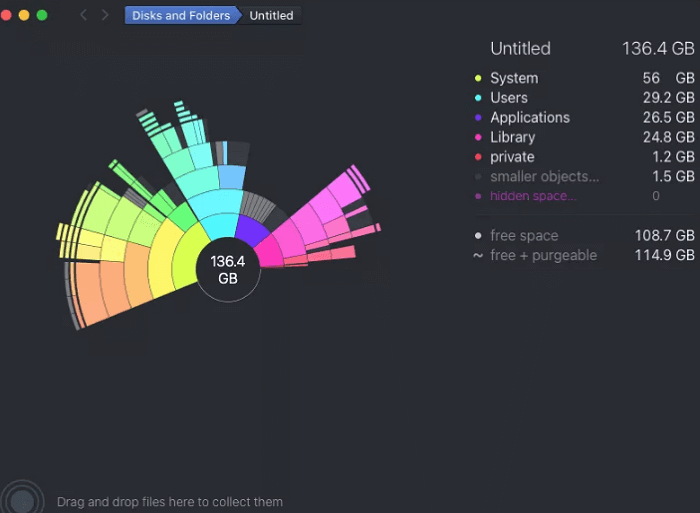700x513 pixels.
Task: Click the purple Applications legend dot
Action: click(x=478, y=118)
